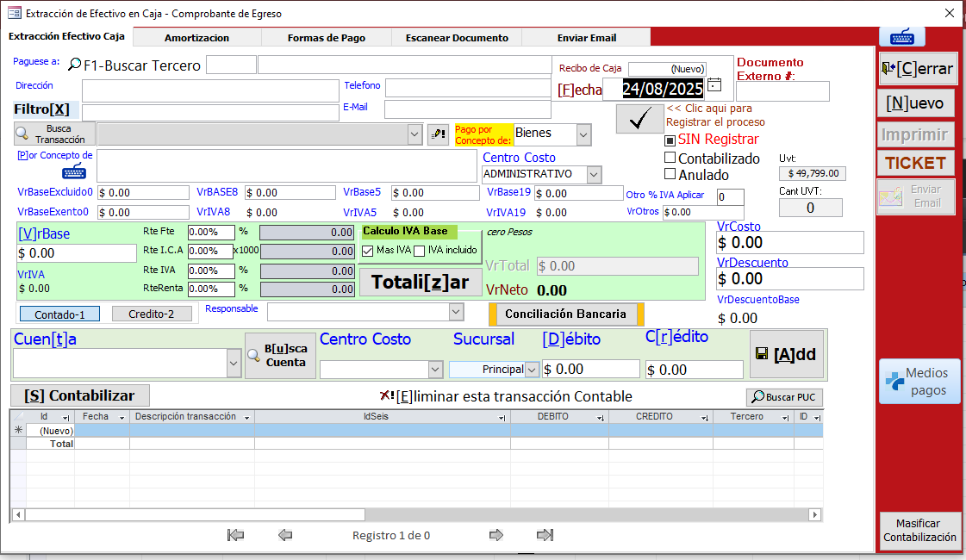Image resolution: width=966 pixels, height=560 pixels.
Task: Check the IVA incluido checkbox
Action: 420,251
